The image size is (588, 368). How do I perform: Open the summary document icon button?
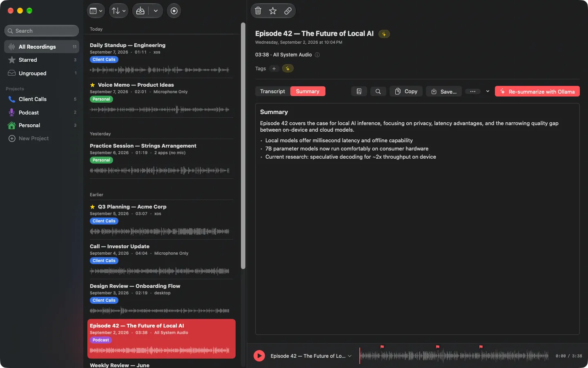click(x=359, y=92)
